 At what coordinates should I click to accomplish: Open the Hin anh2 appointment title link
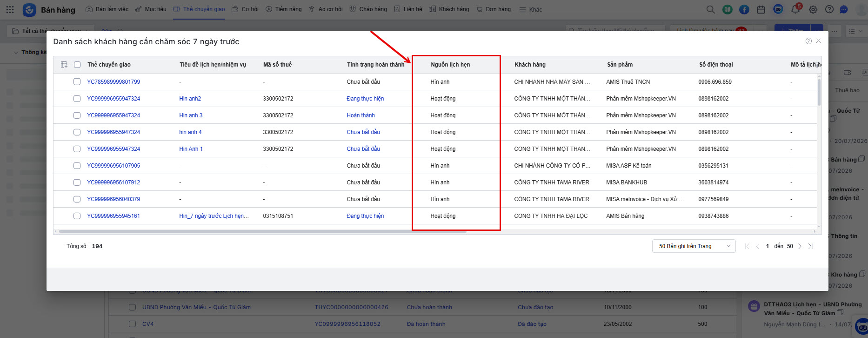(x=190, y=99)
